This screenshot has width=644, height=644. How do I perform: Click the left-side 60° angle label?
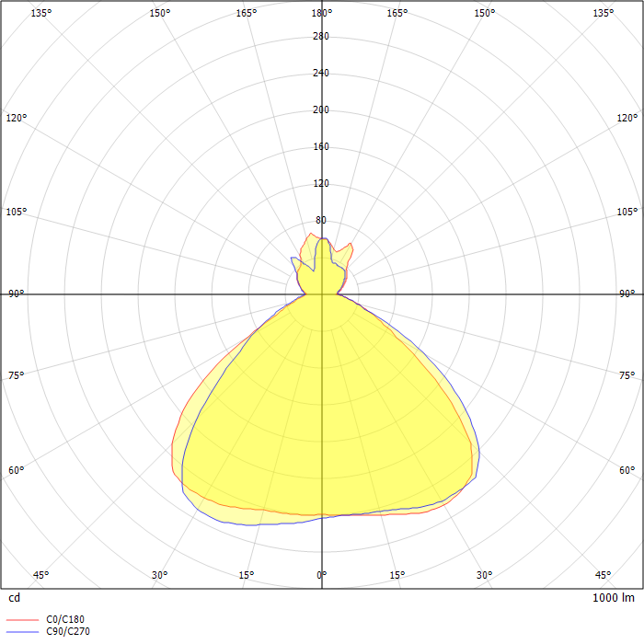click(x=17, y=470)
